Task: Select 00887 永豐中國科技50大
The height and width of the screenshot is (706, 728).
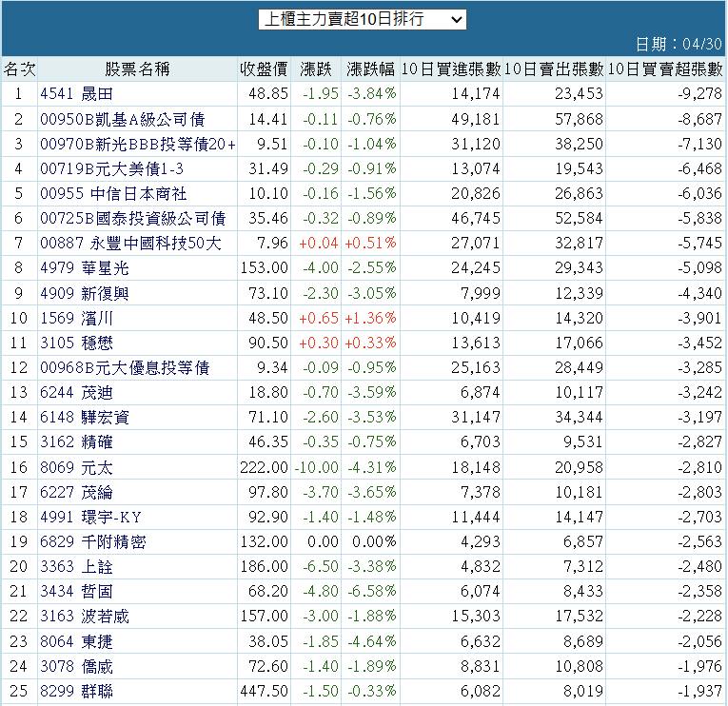Action: click(x=130, y=243)
